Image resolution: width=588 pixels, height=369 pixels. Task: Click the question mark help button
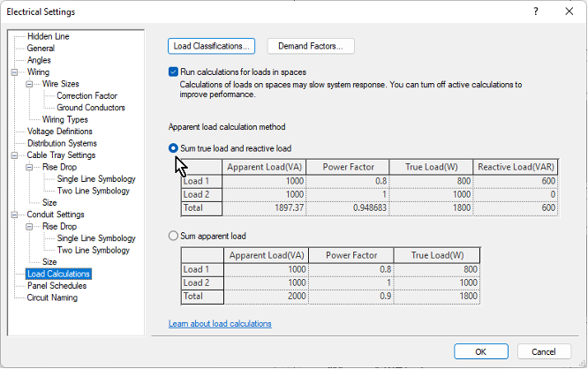point(535,11)
